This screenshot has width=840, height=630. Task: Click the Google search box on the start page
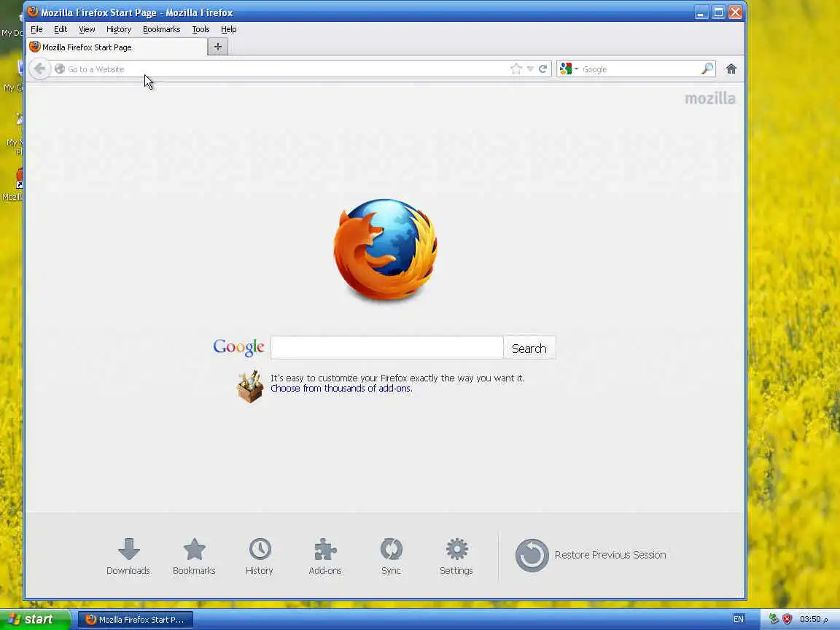point(386,348)
